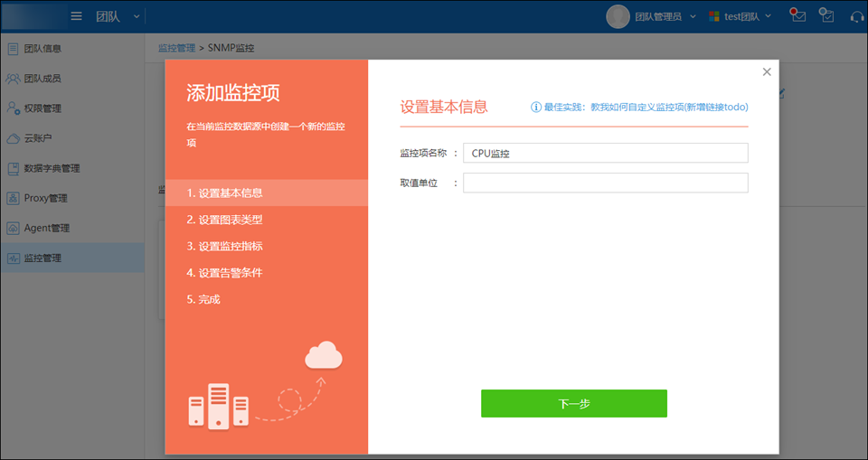Click the 团队信息 document icon
Image resolution: width=868 pixels, height=460 pixels.
pyautogui.click(x=13, y=49)
